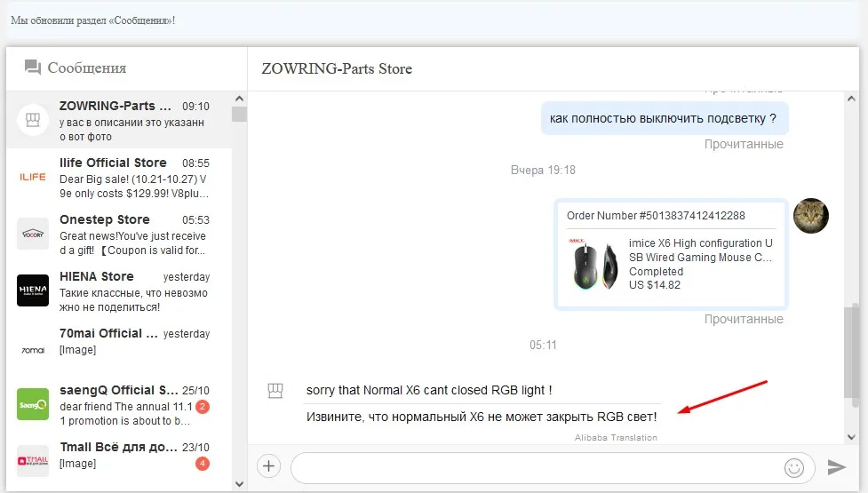Click the messages speech-bubble icon in the header

pyautogui.click(x=33, y=68)
